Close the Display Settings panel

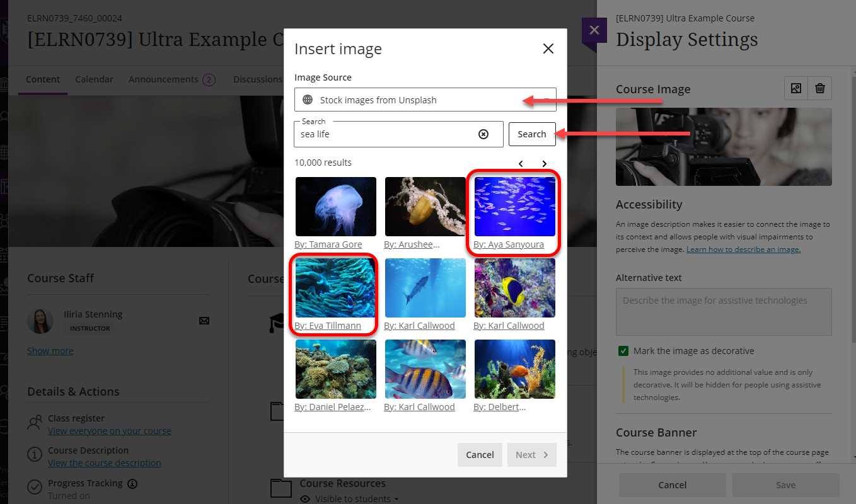click(594, 30)
